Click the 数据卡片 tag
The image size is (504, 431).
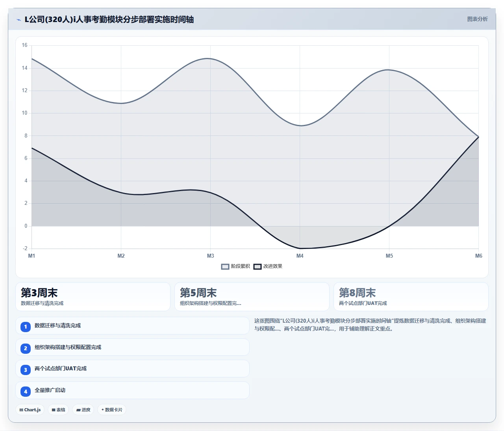112,410
